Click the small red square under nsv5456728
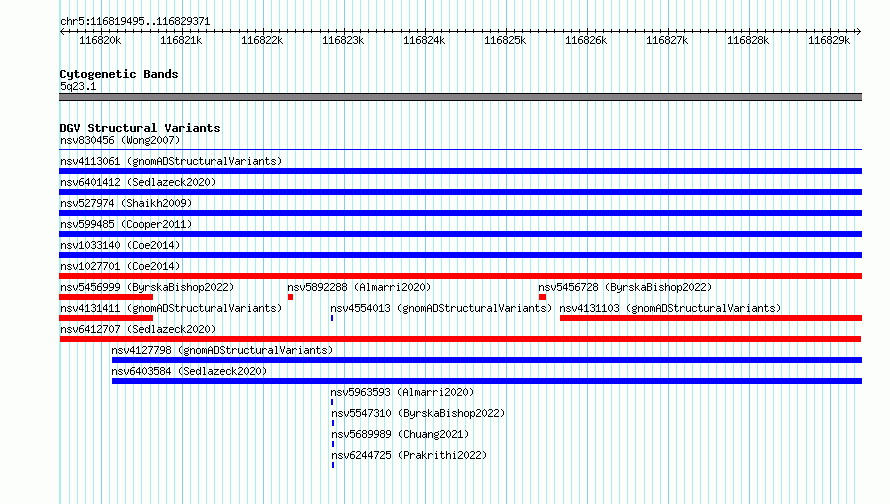890x504 pixels. pyautogui.click(x=542, y=297)
